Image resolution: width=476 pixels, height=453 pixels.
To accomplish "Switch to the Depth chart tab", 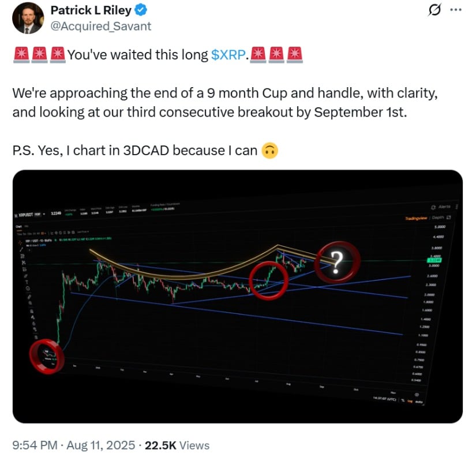I will 438,218.
